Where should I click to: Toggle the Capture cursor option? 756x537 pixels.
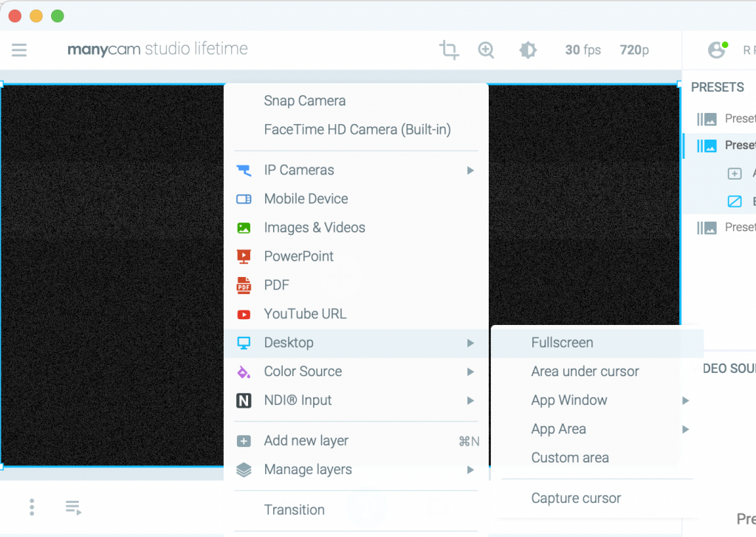click(x=576, y=499)
